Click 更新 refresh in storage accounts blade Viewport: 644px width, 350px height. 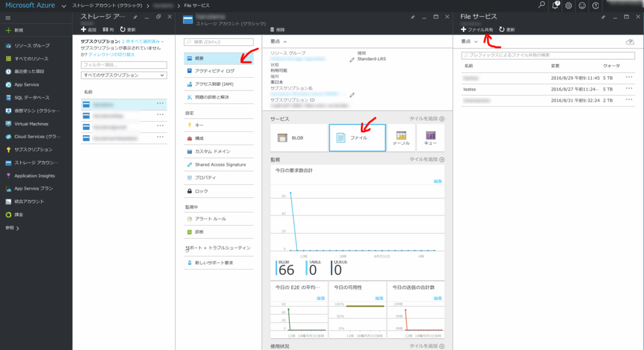(x=128, y=30)
